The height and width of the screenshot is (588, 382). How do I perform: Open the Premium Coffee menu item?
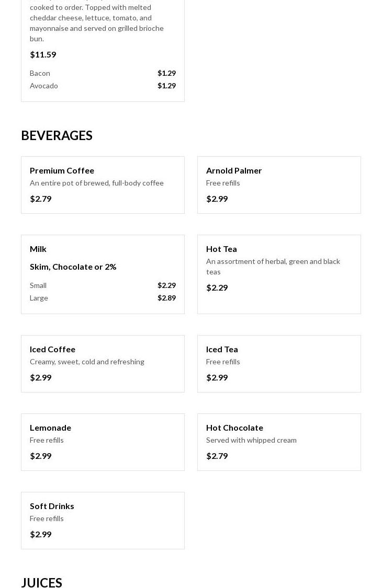62,170
